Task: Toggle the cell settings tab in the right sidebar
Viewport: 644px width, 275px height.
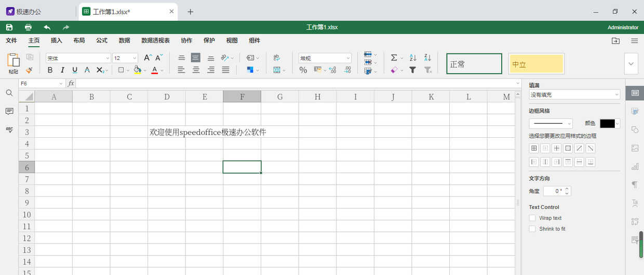Action: coord(635,93)
